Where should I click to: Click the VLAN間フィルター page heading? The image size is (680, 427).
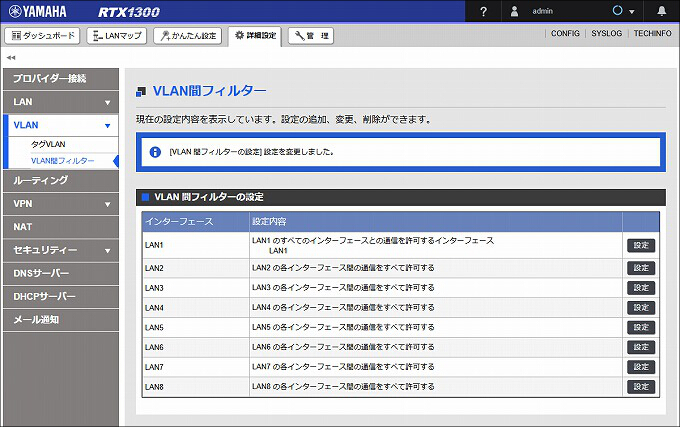(x=209, y=91)
